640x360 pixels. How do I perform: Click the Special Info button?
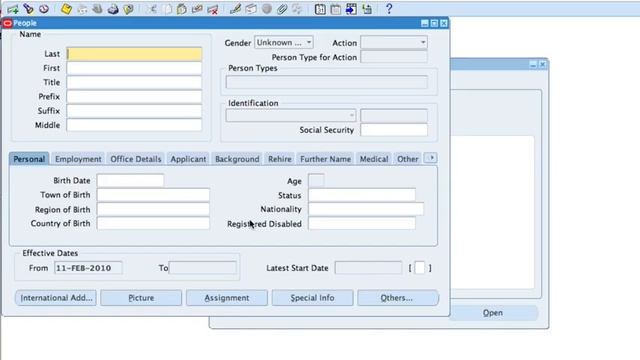313,298
